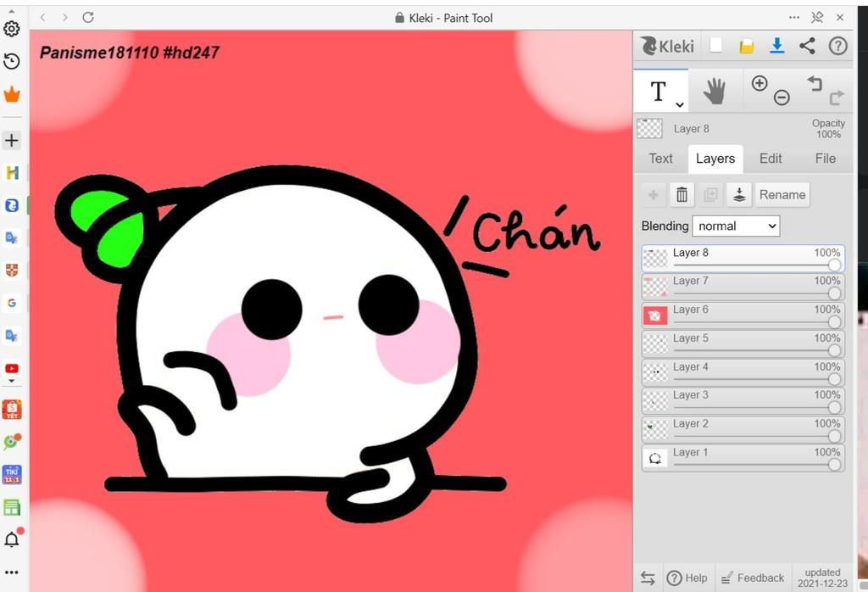This screenshot has width=868, height=592.
Task: Click the Kleki logo
Action: pyautogui.click(x=668, y=46)
